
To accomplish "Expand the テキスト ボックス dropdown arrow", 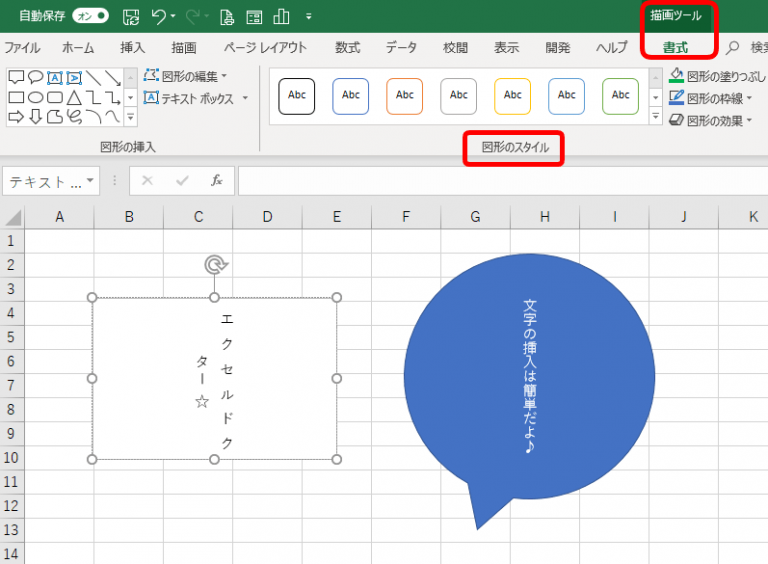I will (x=245, y=99).
